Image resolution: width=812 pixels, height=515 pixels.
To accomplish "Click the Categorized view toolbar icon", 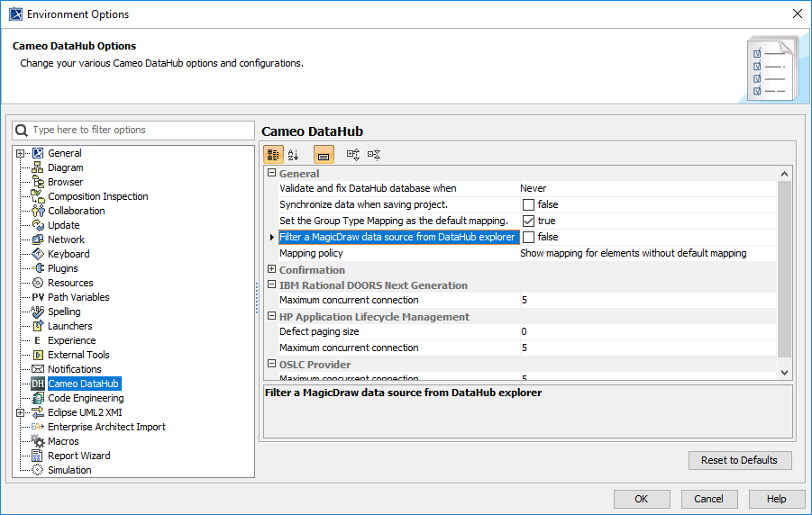I will tap(273, 155).
